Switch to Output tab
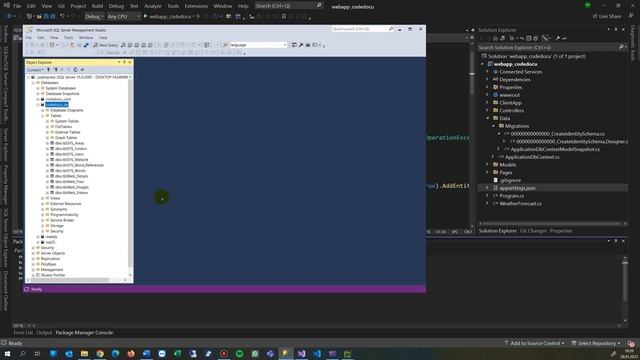The height and width of the screenshot is (360, 640). (44, 333)
